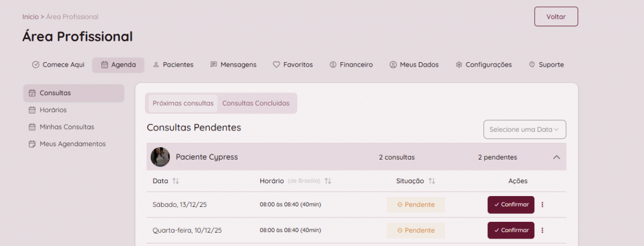The image size is (644, 246).
Task: Click the Inicio breadcrumb link
Action: pos(30,17)
